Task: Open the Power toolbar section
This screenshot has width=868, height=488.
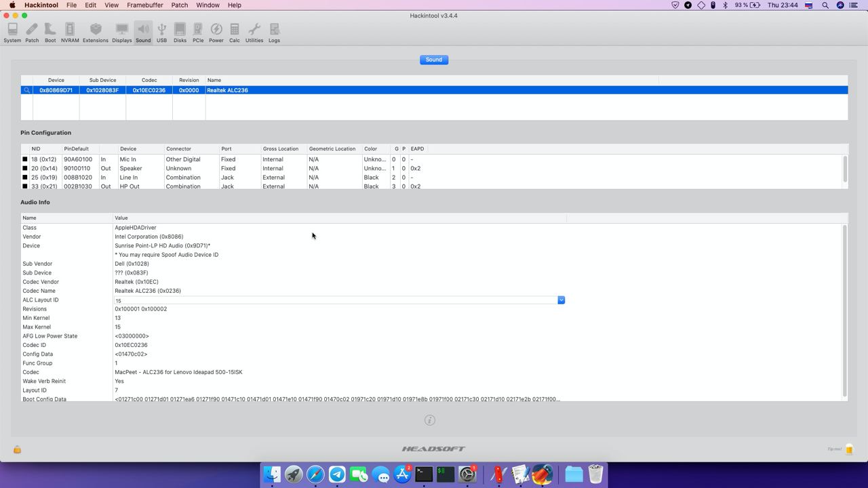Action: [216, 33]
